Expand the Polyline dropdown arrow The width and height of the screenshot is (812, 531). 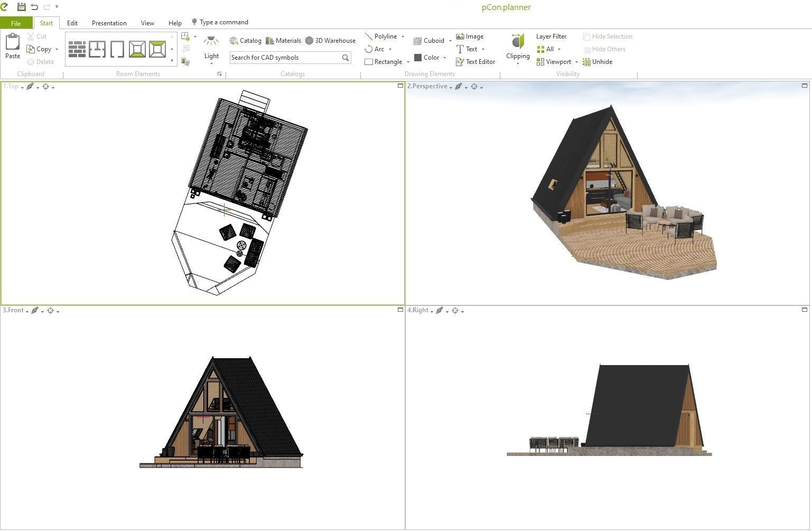pyautogui.click(x=403, y=36)
